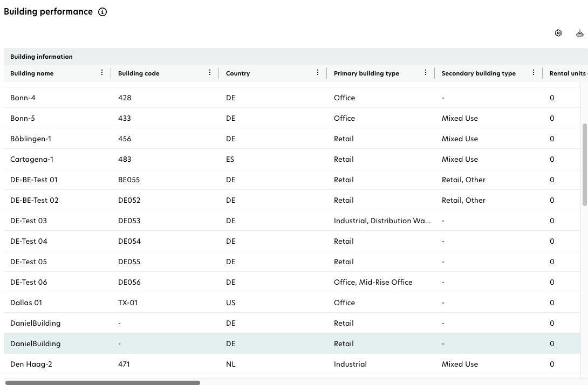Click country cell NL
Viewport: 588px width, 385px height.
click(231, 365)
